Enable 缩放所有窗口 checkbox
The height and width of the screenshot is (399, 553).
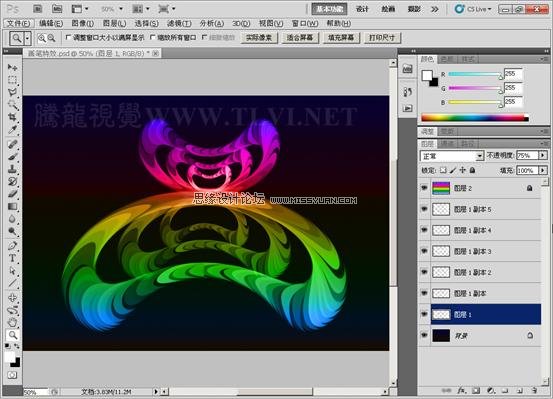pyautogui.click(x=153, y=37)
